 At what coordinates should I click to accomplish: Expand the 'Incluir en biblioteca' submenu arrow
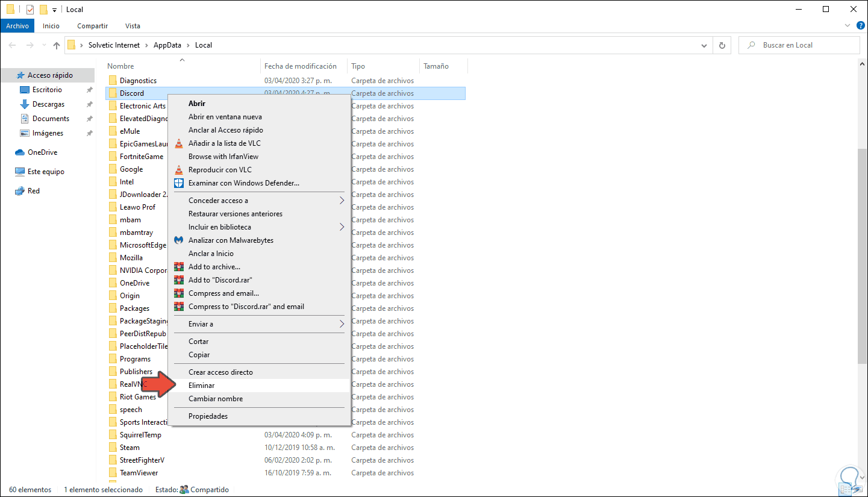[x=342, y=227]
